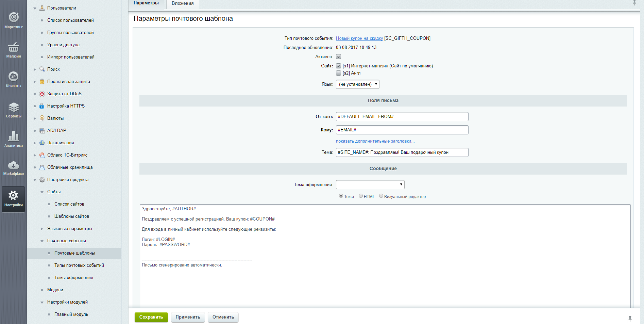Open the Язык language dropdown
The width and height of the screenshot is (644, 324).
pyautogui.click(x=357, y=84)
